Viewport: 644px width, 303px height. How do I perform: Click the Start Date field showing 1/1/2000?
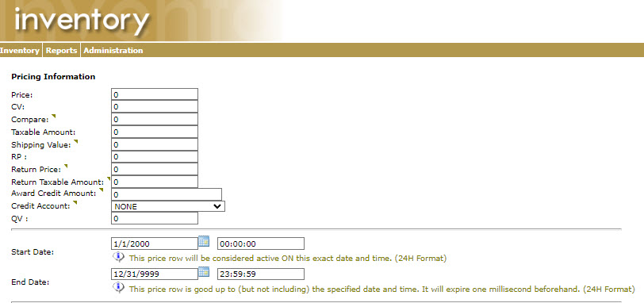155,244
